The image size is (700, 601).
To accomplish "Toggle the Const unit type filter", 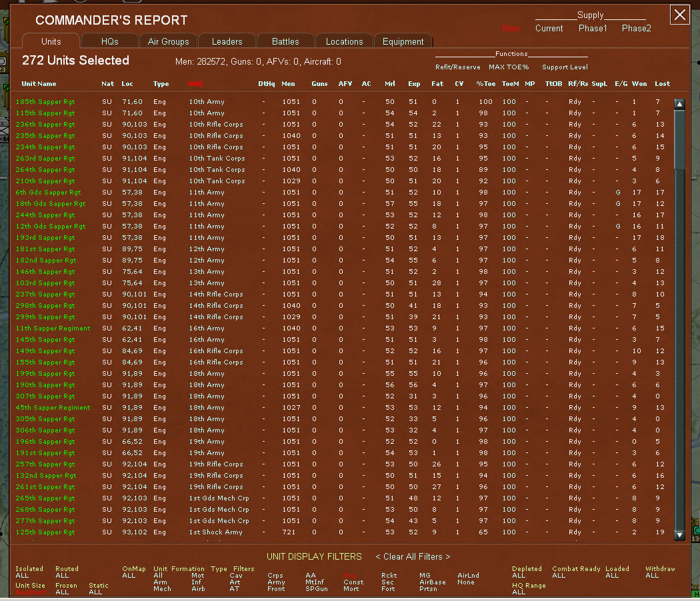I will coord(353,582).
